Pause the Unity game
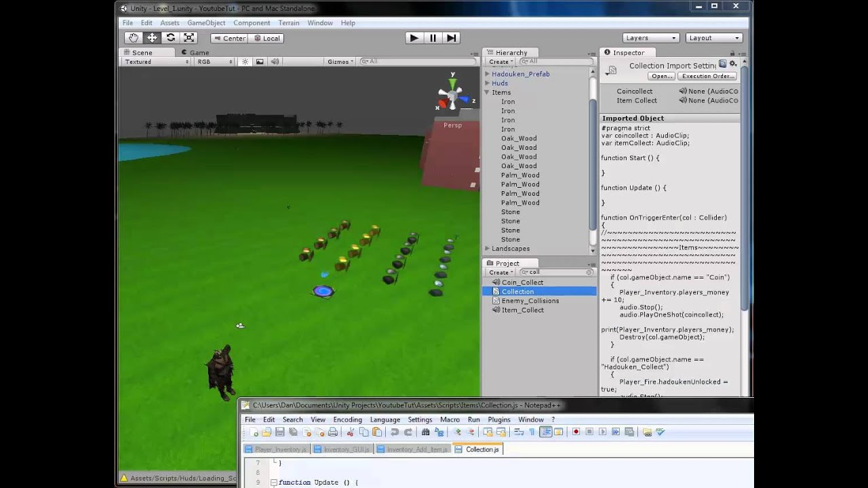868x488 pixels. pyautogui.click(x=433, y=38)
